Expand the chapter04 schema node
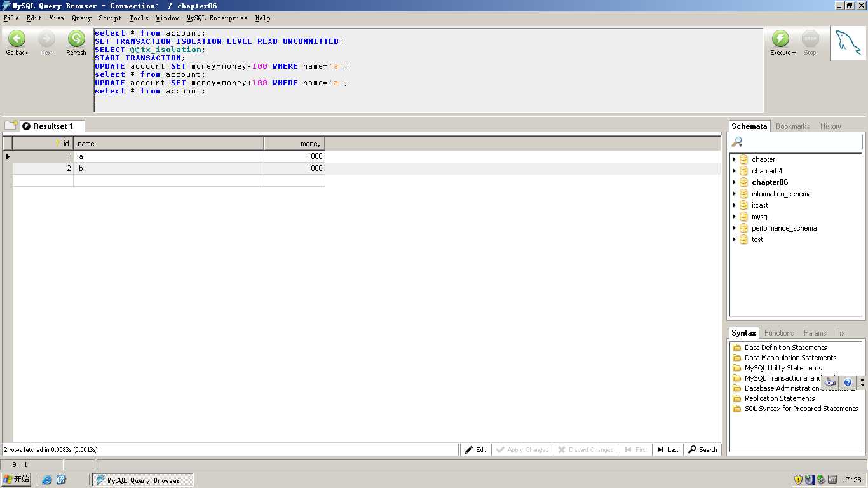Image resolution: width=868 pixels, height=488 pixels. [x=734, y=171]
